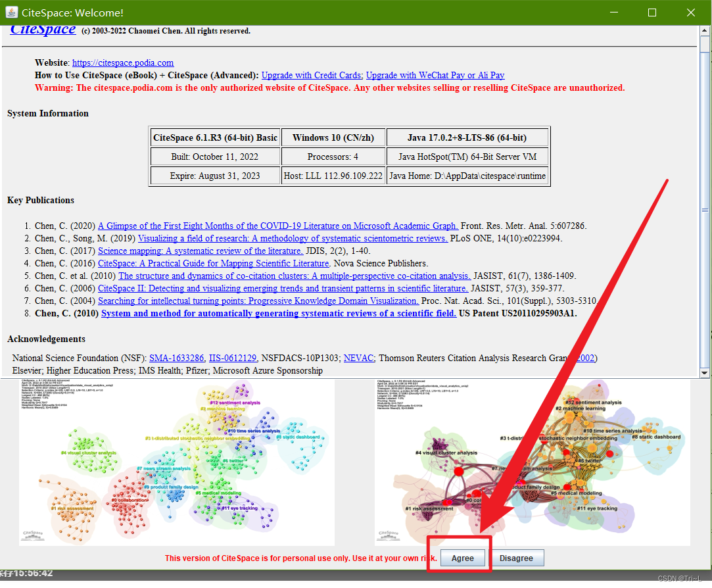Screen dimensions: 712x588
Task: Minimize the CiteSpace Welcome window
Action: [614, 12]
